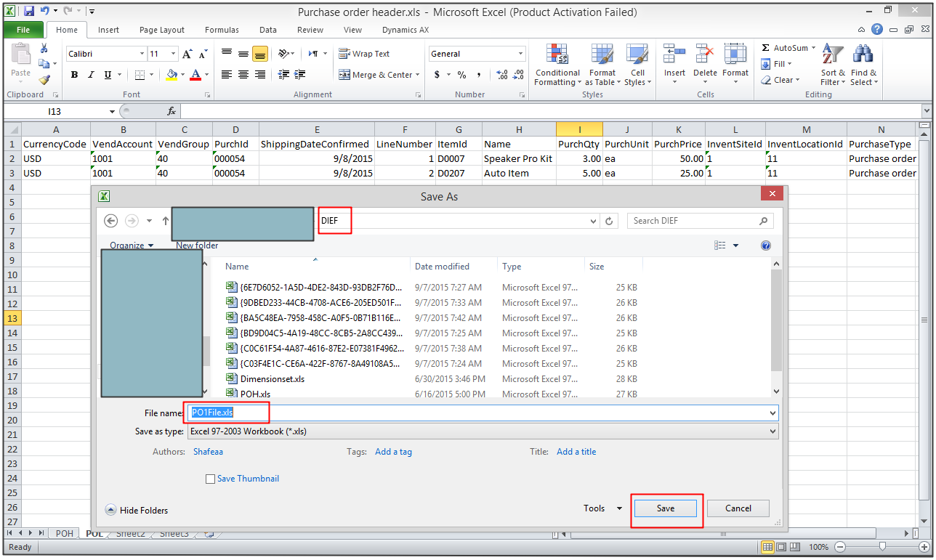This screenshot has height=560, width=936.
Task: Open the Font name dropdown
Action: [x=142, y=54]
